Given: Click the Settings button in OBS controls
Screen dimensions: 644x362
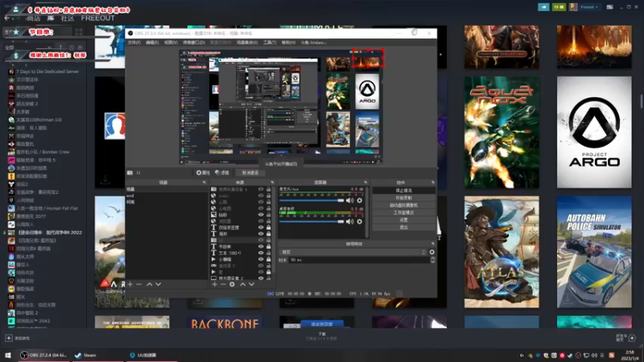Looking at the screenshot, I should [403, 220].
